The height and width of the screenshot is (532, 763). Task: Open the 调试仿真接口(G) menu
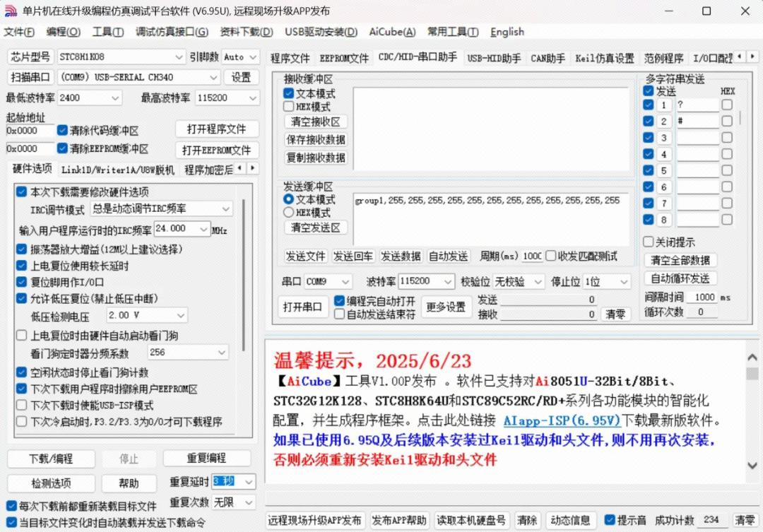click(172, 32)
